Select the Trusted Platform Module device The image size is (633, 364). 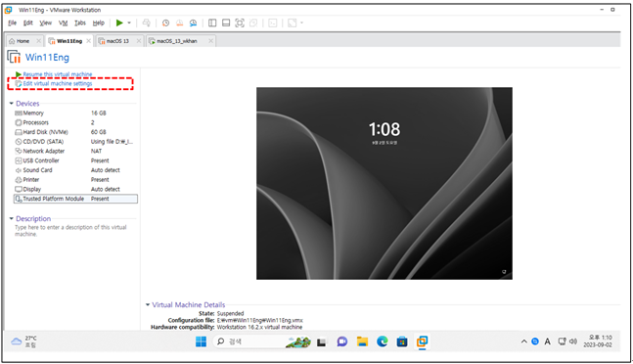pyautogui.click(x=75, y=199)
